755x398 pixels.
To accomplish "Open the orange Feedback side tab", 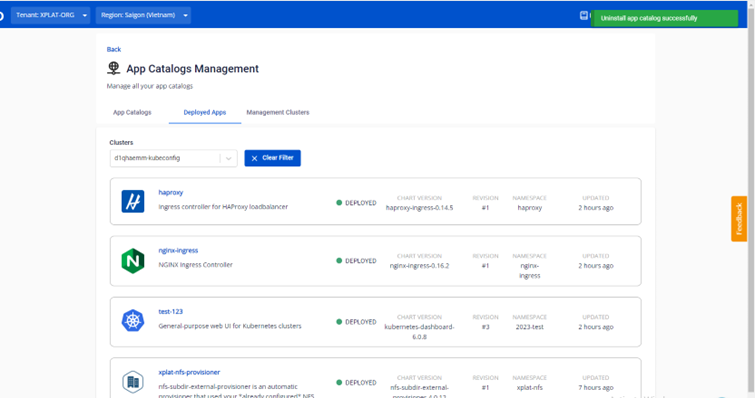I will tap(739, 218).
